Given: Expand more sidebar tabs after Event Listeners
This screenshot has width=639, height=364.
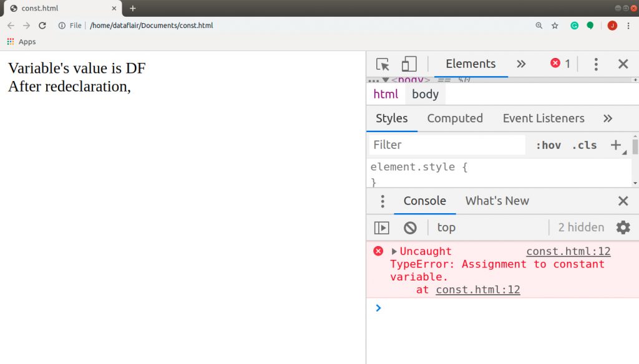Looking at the screenshot, I should click(x=608, y=118).
